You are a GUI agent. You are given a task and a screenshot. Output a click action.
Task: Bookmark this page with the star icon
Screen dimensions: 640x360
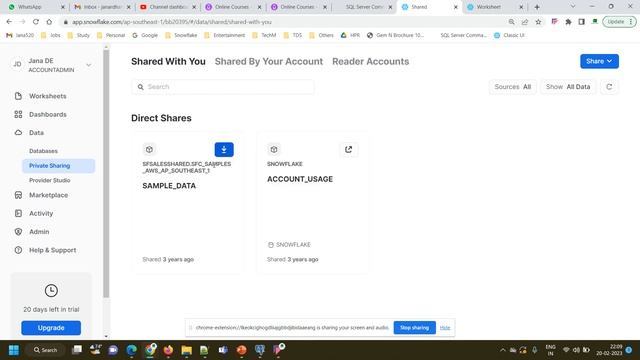[538, 22]
